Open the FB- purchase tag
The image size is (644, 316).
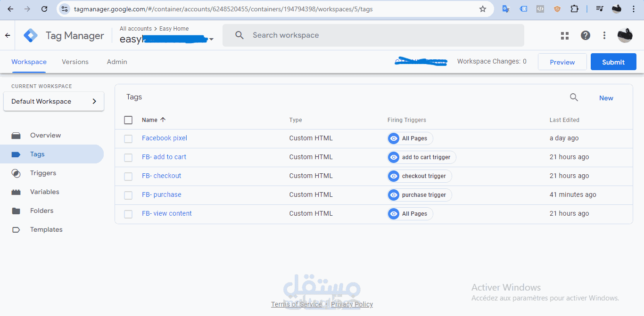point(161,194)
